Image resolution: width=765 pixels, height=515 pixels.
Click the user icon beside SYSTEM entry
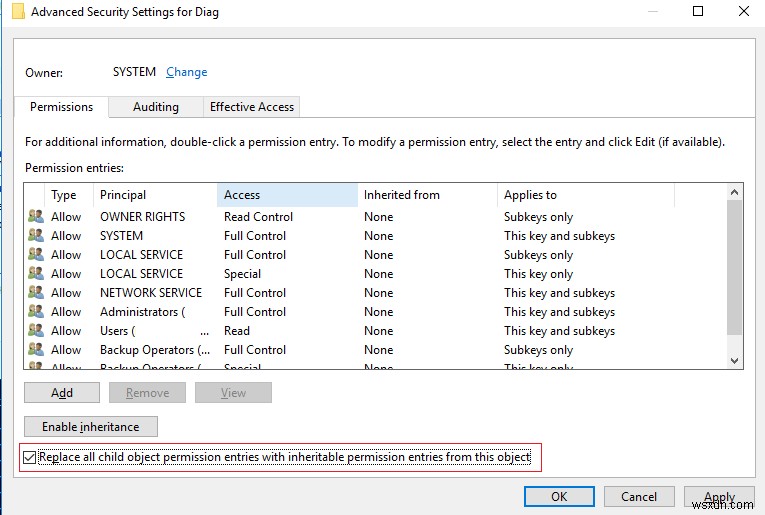[x=36, y=236]
